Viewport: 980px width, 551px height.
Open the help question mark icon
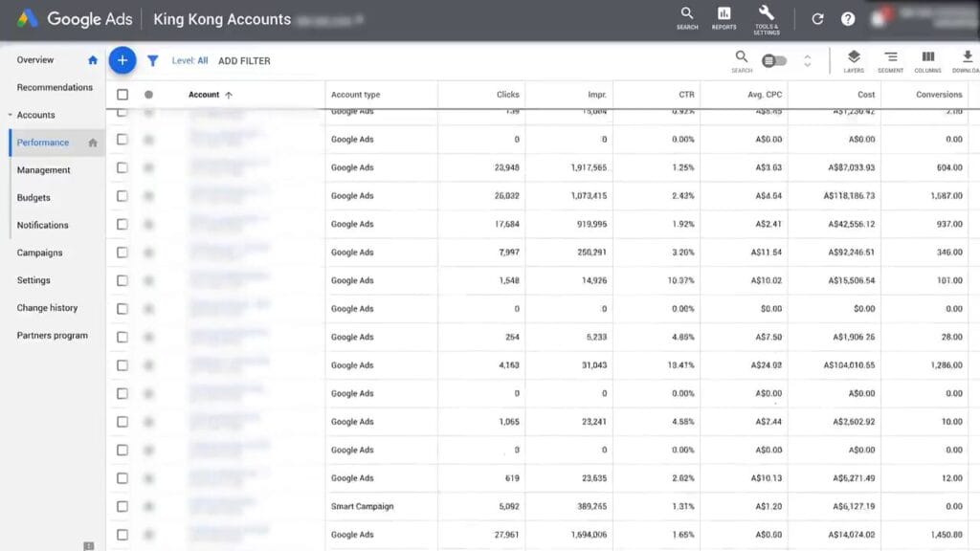[848, 19]
